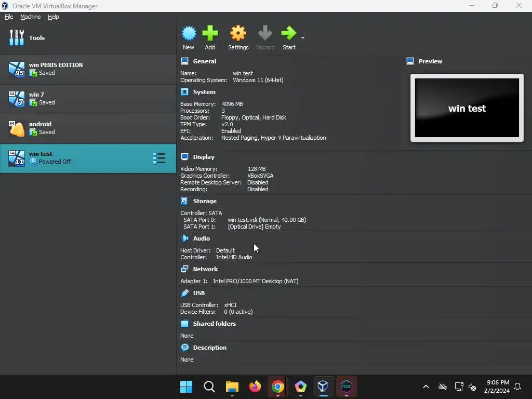Image resolution: width=532 pixels, height=399 pixels.
Task: Click the VirtualBox cube taskbar icon
Action: (323, 387)
